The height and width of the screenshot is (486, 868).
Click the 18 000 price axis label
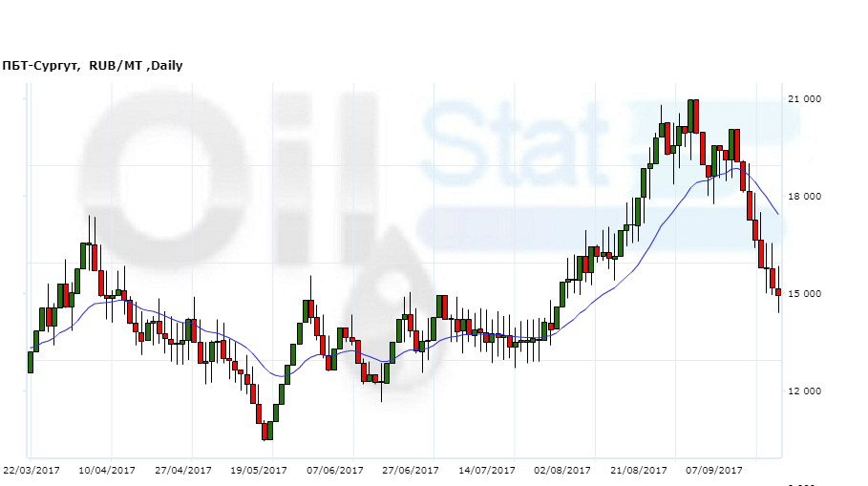[805, 197]
